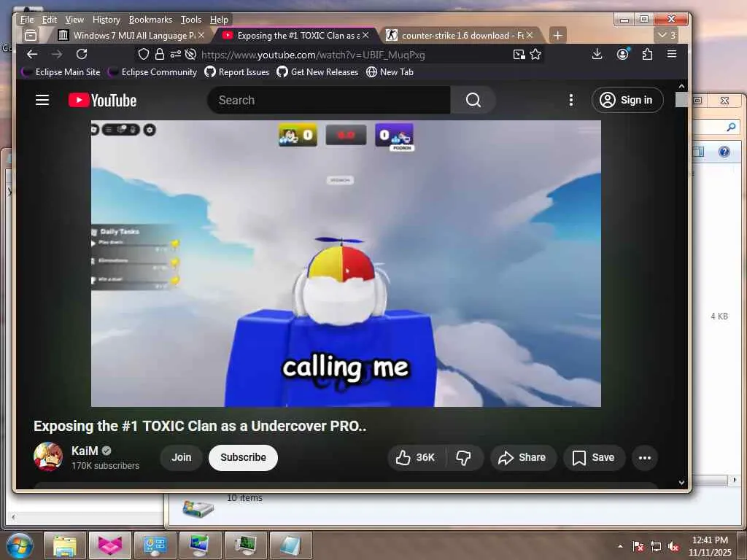Open the KaiM channel name link

tap(85, 451)
